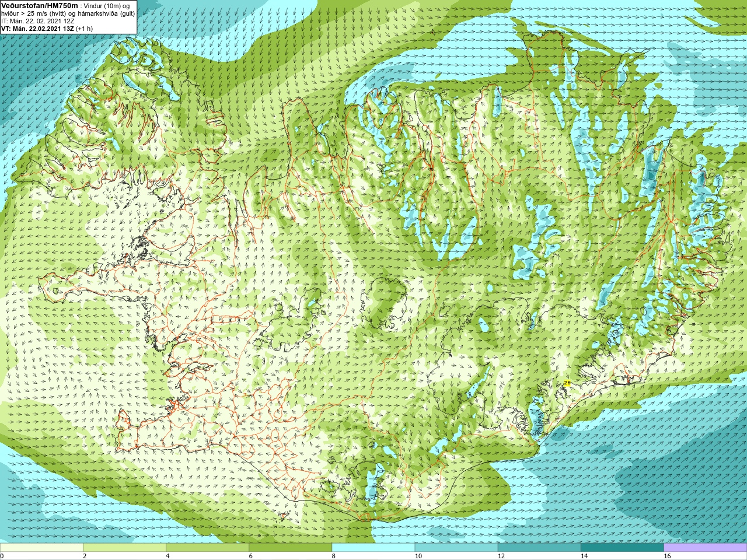747x560 pixels.
Task: Click the 12–14 m/s teal color swatch
Action: (x=539, y=548)
